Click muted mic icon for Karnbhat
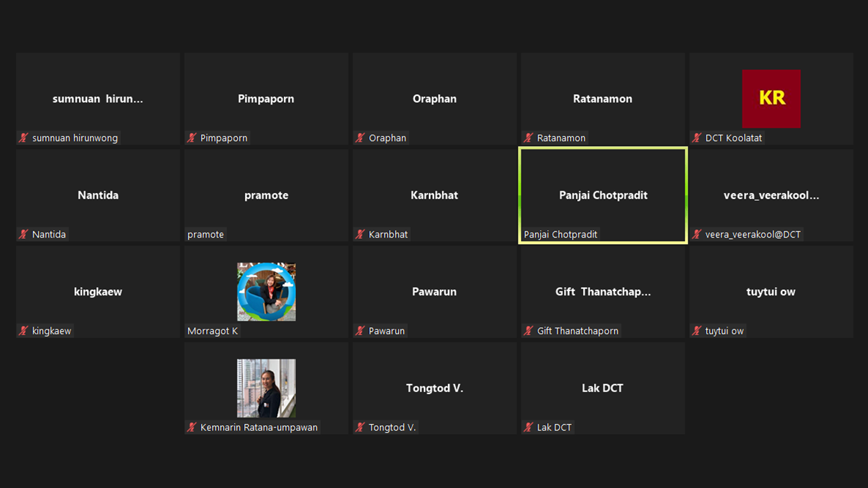 (360, 234)
